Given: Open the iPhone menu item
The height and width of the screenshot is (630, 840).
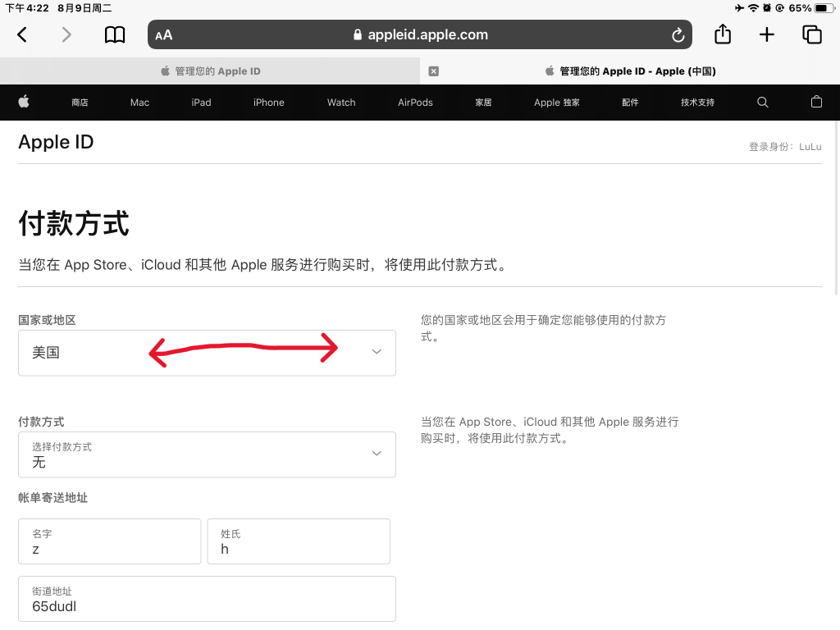Looking at the screenshot, I should pos(269,103).
